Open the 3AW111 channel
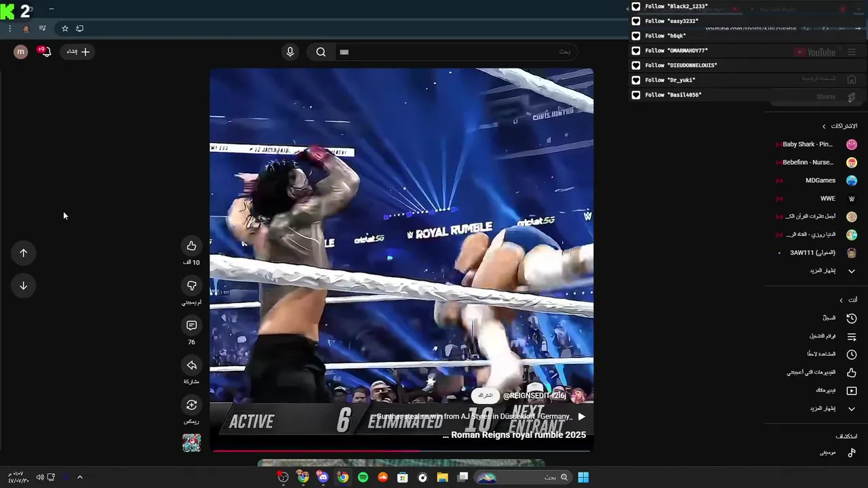Viewport: 868px width, 488px height. [x=816, y=253]
